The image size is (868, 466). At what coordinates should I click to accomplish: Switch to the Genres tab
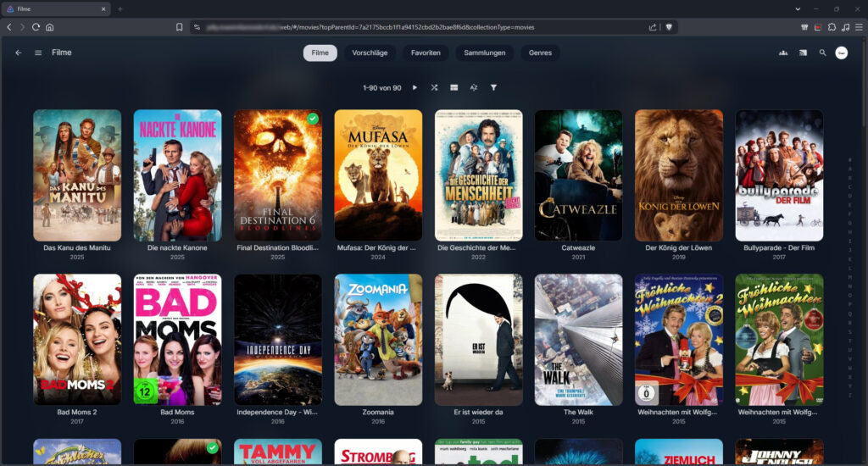(x=540, y=53)
